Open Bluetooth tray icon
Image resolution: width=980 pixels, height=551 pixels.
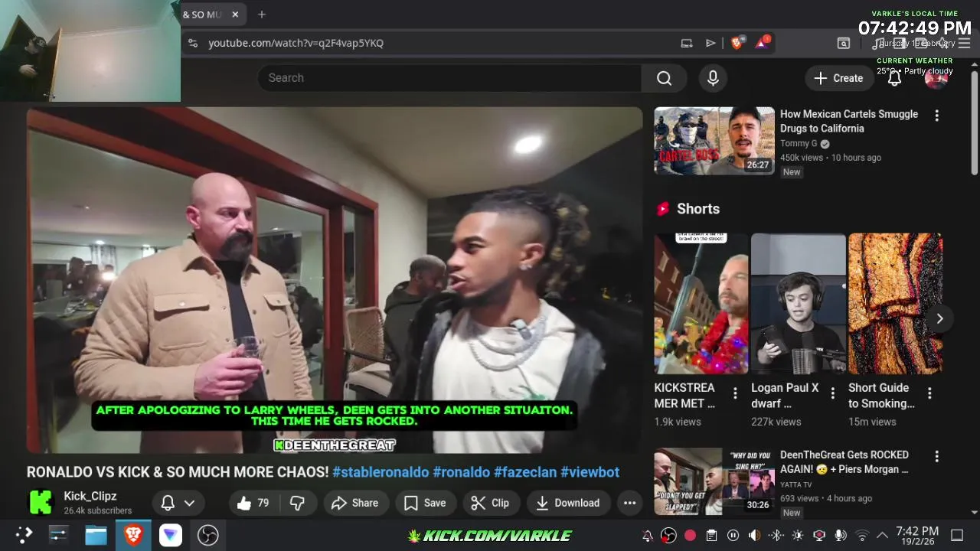pyautogui.click(x=776, y=536)
